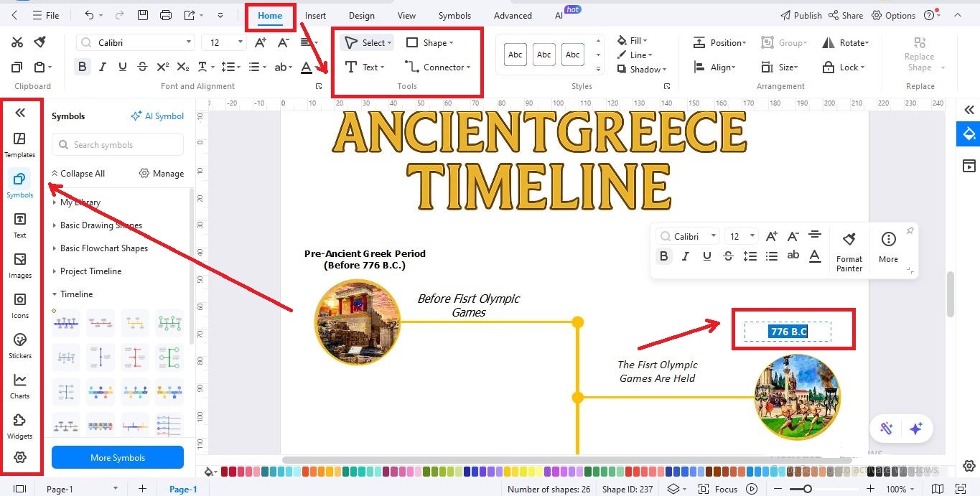Pin the floating text toolbar
The width and height of the screenshot is (980, 496).
click(910, 230)
